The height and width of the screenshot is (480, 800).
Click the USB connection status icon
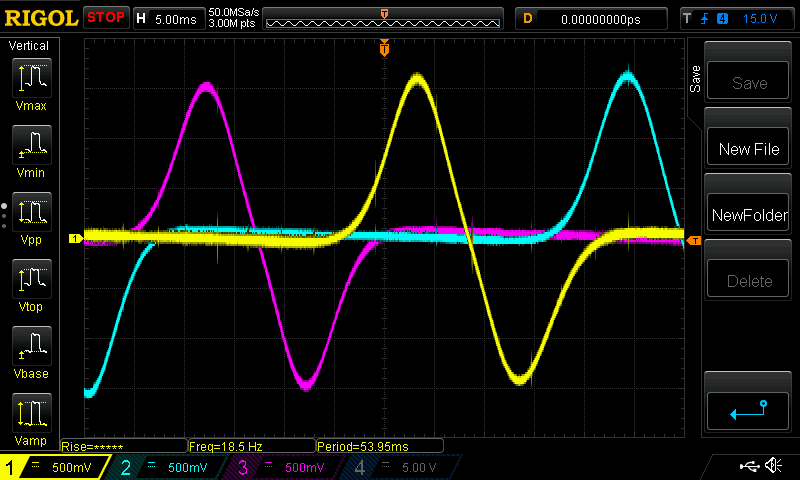(x=749, y=466)
